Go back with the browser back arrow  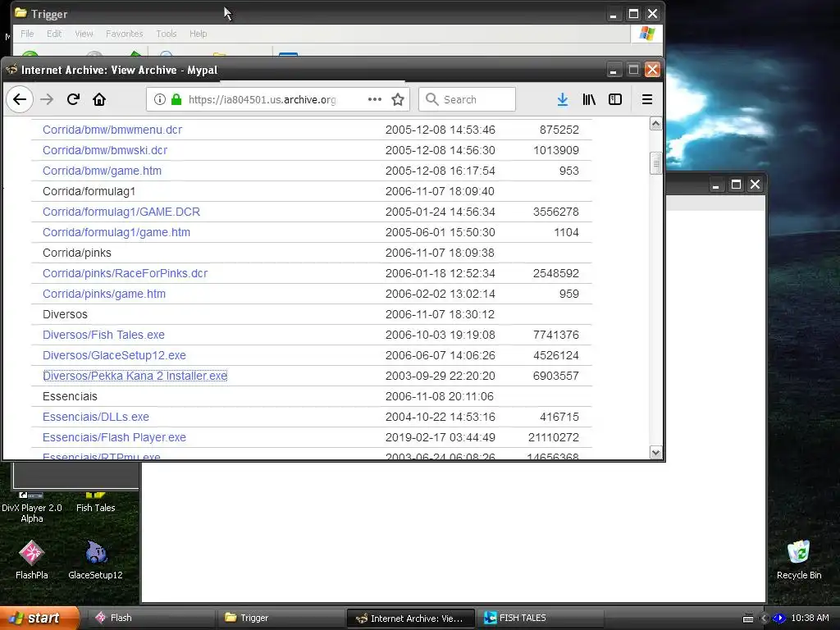pos(20,99)
